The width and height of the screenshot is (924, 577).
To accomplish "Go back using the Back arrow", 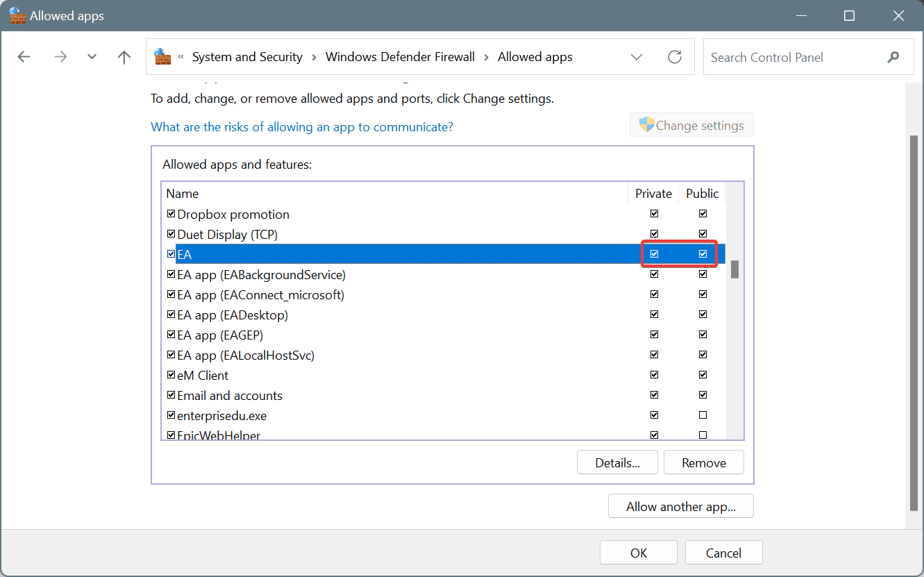I will pos(24,57).
